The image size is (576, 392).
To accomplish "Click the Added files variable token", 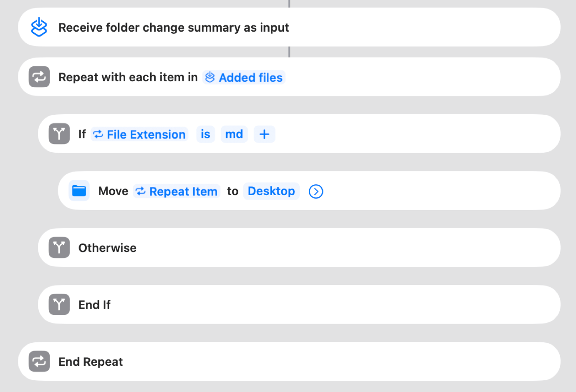I will pyautogui.click(x=244, y=78).
